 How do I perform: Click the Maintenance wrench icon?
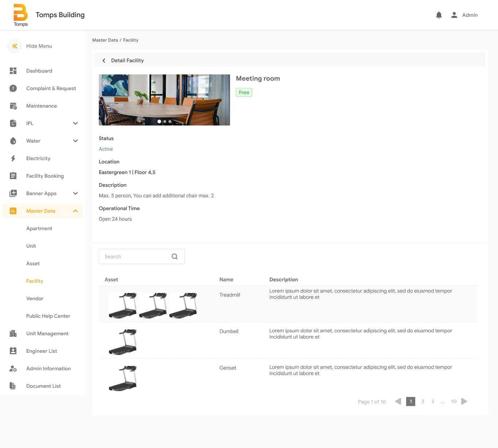(13, 106)
